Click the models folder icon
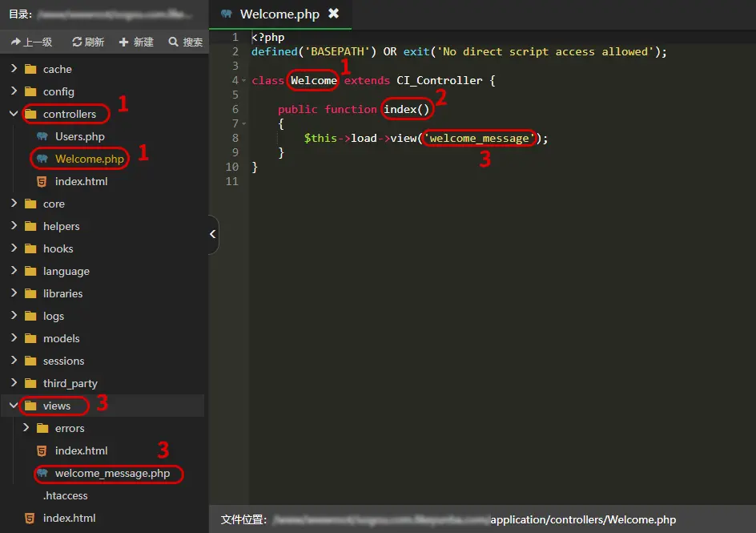Screen dimensions: 756x533 pos(30,338)
